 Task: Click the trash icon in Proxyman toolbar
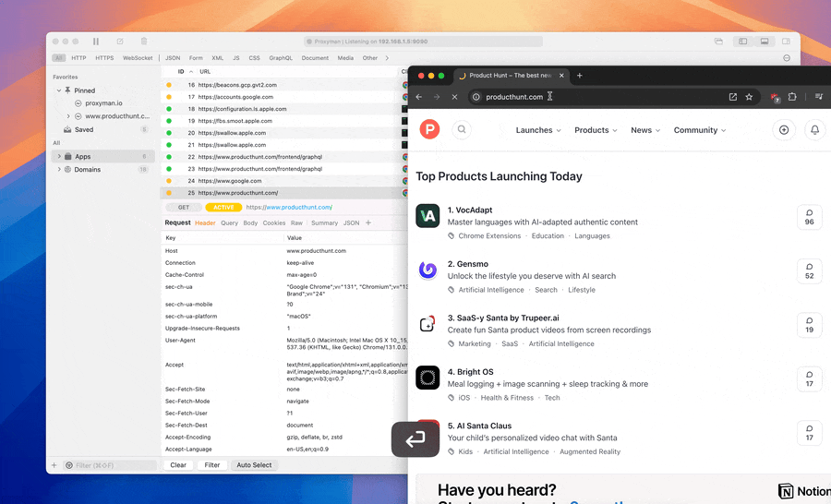[144, 42]
